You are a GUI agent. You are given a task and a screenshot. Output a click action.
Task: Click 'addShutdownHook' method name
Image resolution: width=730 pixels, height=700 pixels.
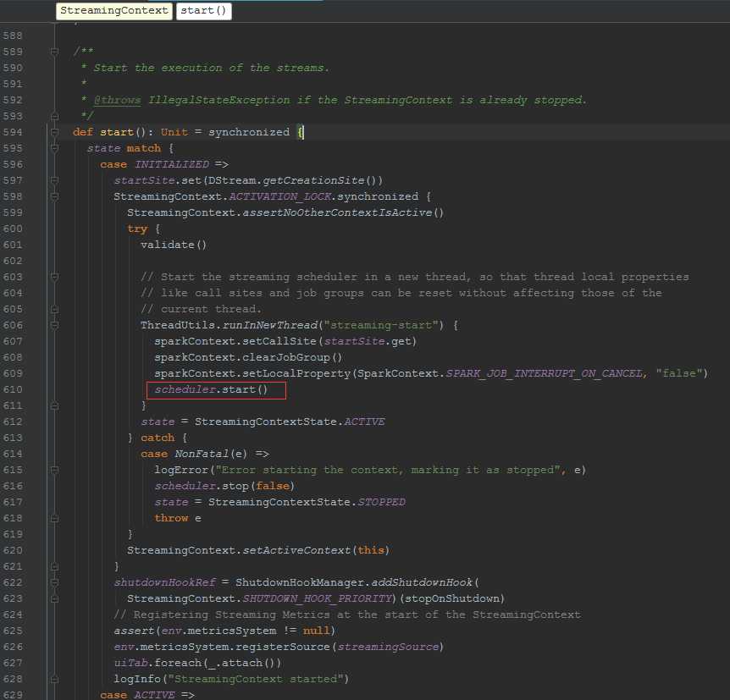[x=422, y=582]
